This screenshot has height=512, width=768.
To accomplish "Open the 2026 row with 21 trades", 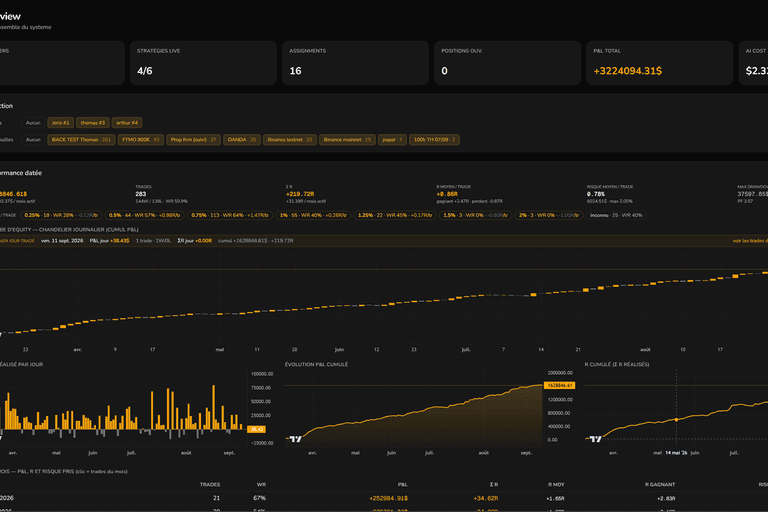I will [384, 498].
